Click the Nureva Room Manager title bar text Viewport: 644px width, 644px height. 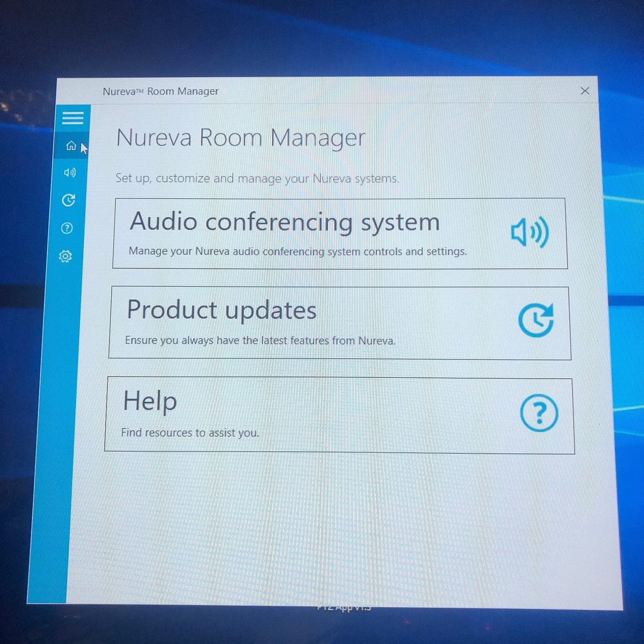tap(161, 91)
